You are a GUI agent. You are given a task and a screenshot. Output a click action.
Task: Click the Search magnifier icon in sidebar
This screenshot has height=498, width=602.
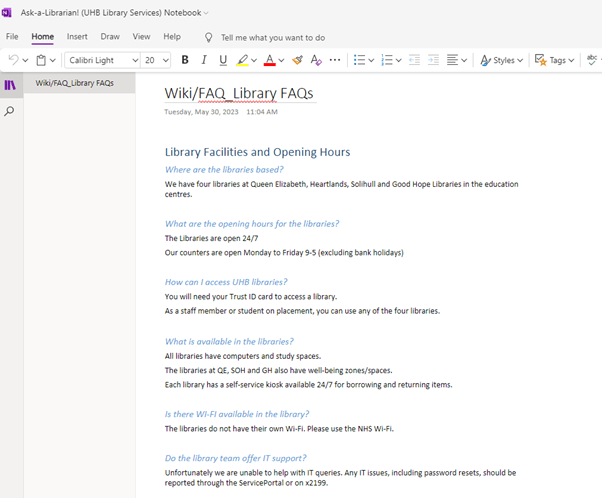coord(11,111)
